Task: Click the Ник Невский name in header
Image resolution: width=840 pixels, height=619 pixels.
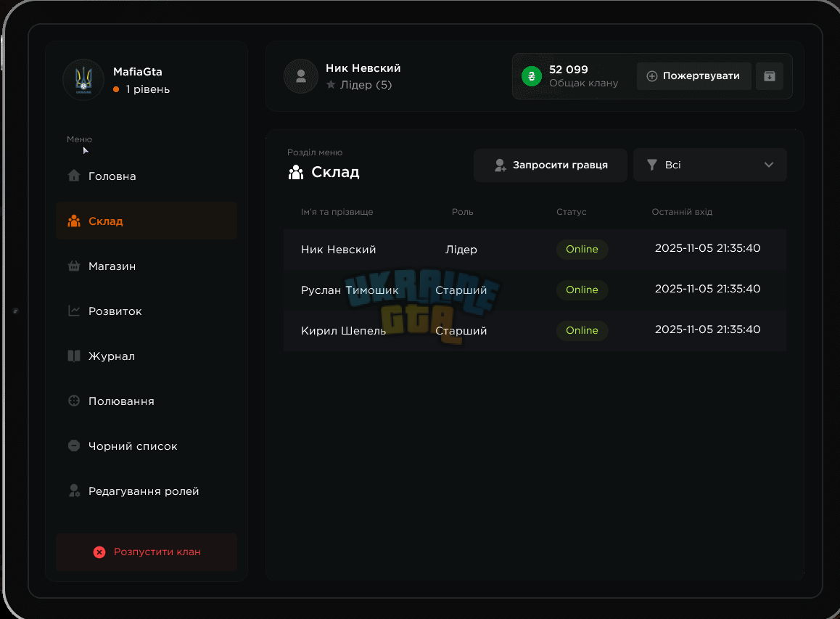Action: coord(363,68)
